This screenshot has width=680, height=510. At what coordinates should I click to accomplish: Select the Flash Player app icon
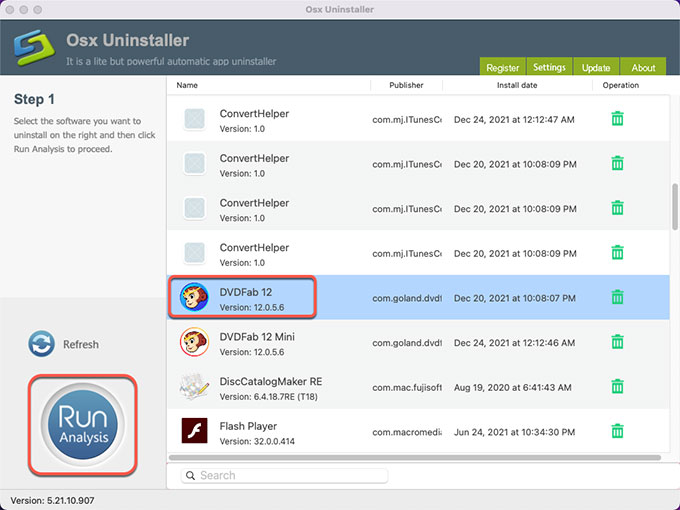pyautogui.click(x=194, y=431)
